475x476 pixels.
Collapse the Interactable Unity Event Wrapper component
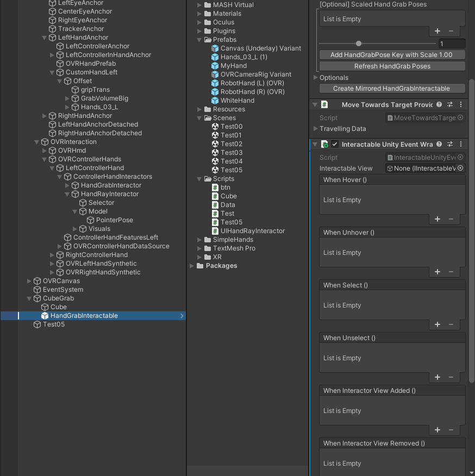(x=315, y=144)
